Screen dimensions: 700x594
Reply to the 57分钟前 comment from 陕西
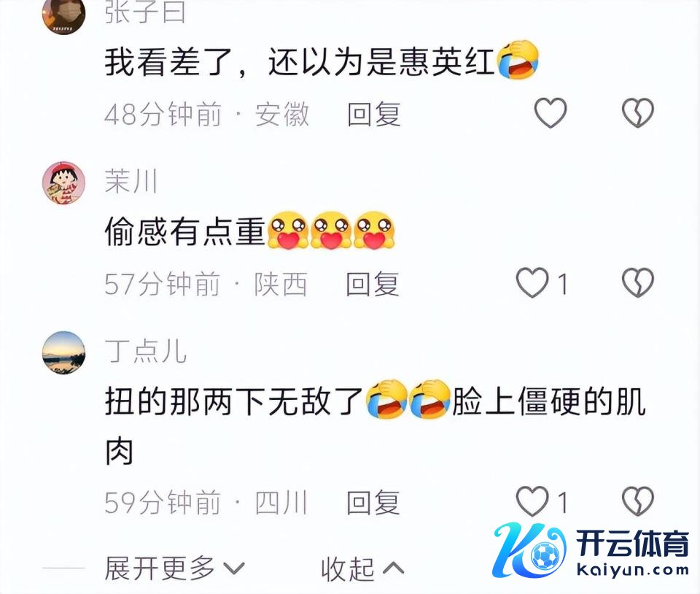(373, 284)
